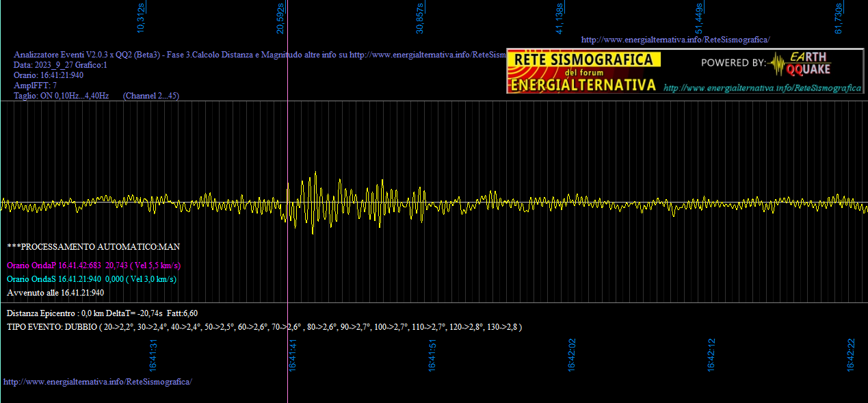Click the 16:42:22 bottom time label
868x403 pixels.
[x=851, y=356]
